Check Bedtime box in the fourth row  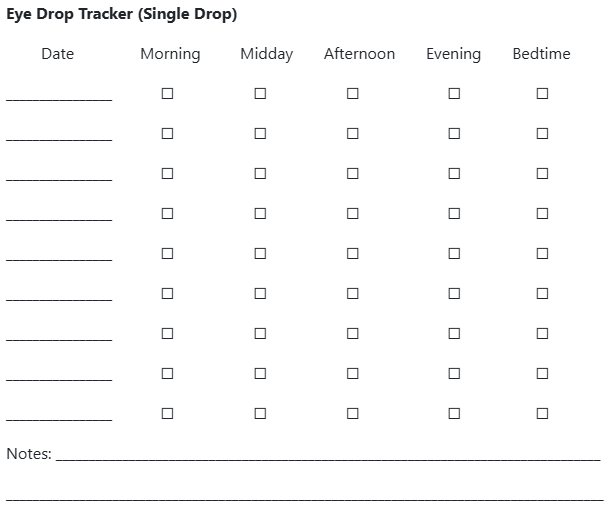542,213
